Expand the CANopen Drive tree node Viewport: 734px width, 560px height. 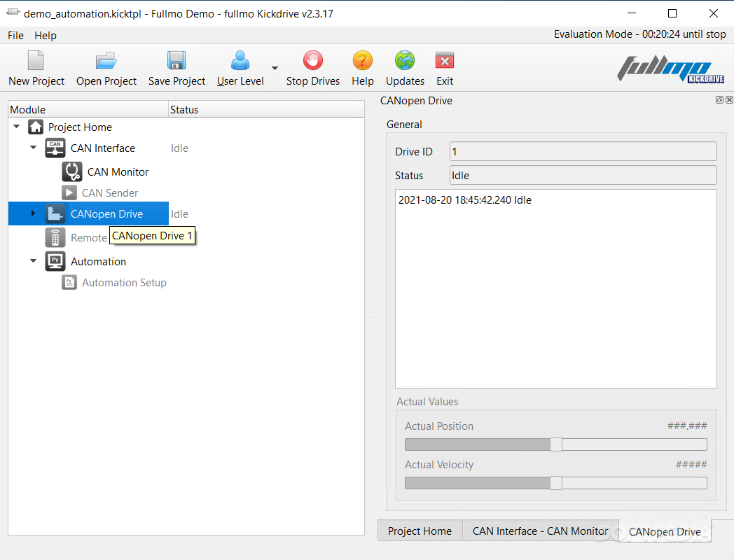33,213
